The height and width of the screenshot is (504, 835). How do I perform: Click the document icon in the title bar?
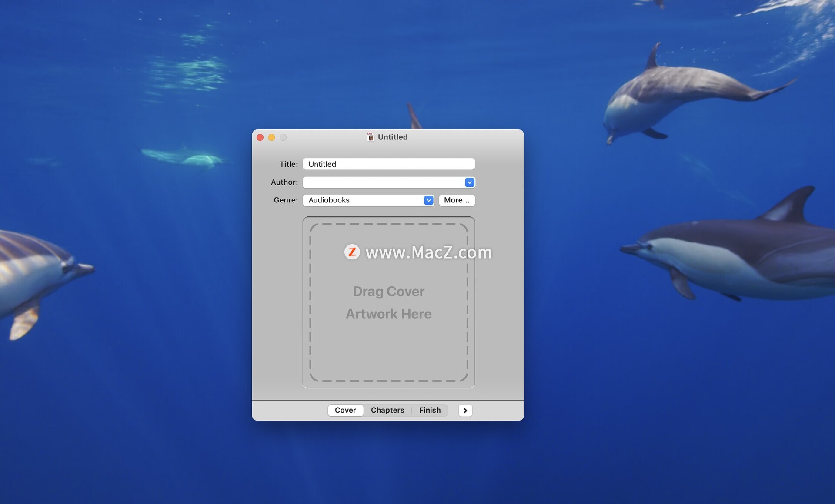[371, 137]
